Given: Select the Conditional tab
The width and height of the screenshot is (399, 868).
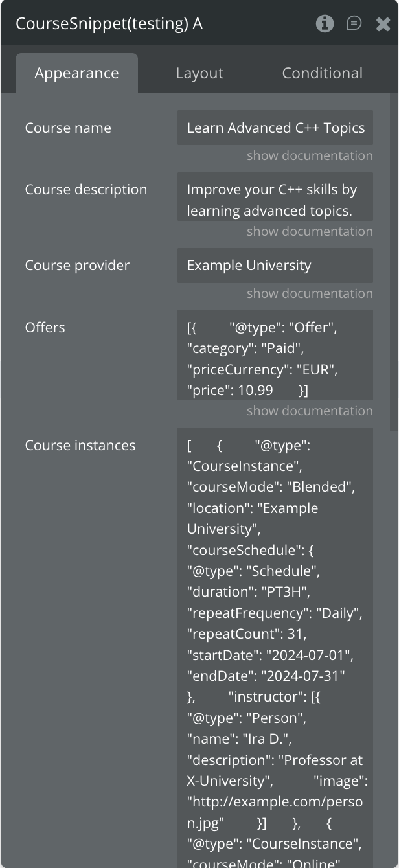Looking at the screenshot, I should (x=322, y=73).
